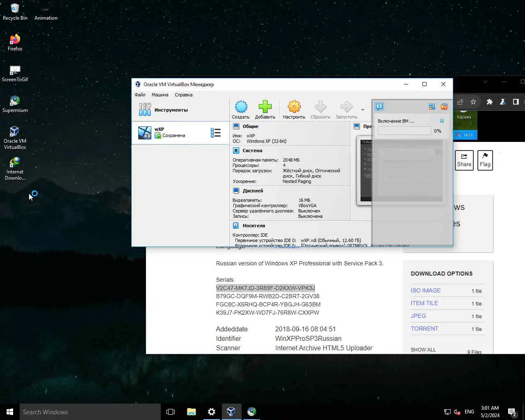
Task: Click the notification center speech-bubble icon
Action: 379,107
